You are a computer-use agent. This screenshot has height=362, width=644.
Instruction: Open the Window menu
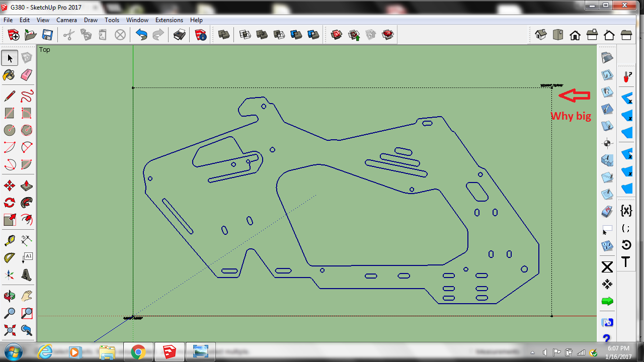click(x=137, y=20)
